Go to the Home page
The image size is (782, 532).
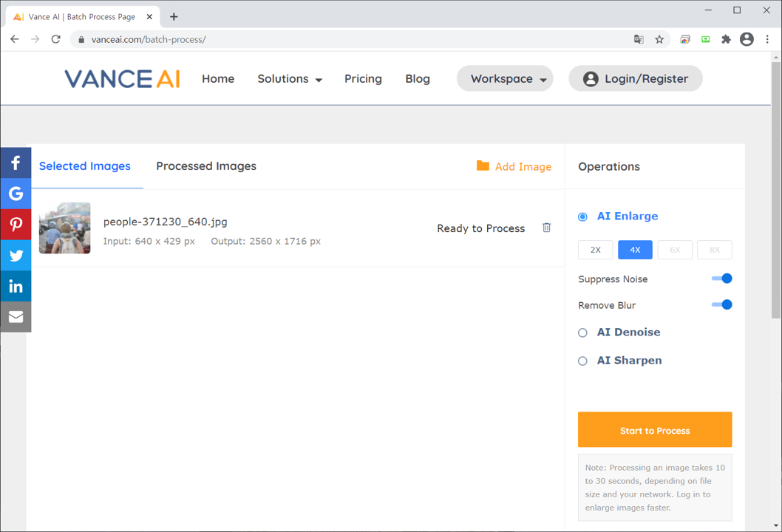pyautogui.click(x=218, y=79)
